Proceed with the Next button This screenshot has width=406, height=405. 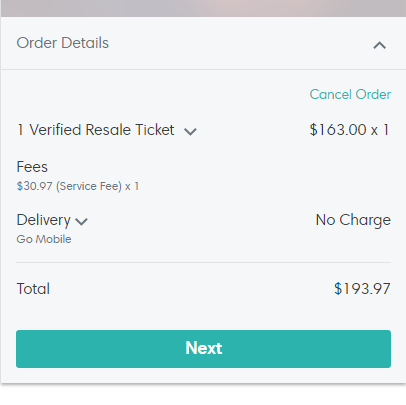pos(203,349)
